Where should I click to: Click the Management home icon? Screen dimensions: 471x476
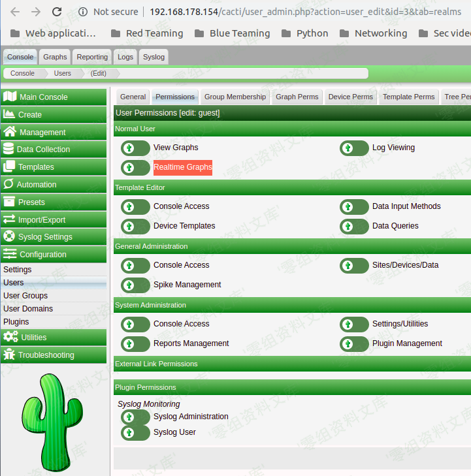[10, 132]
